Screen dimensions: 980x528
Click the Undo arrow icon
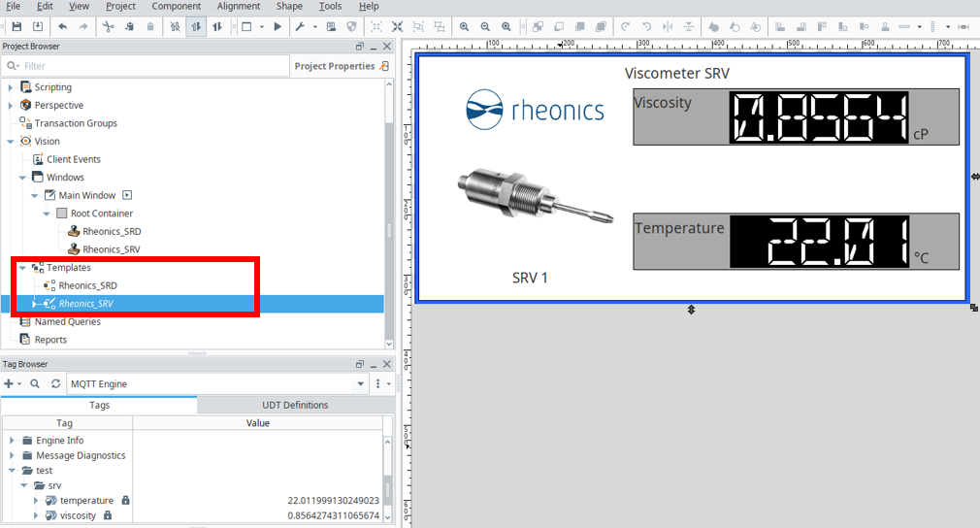[62, 26]
